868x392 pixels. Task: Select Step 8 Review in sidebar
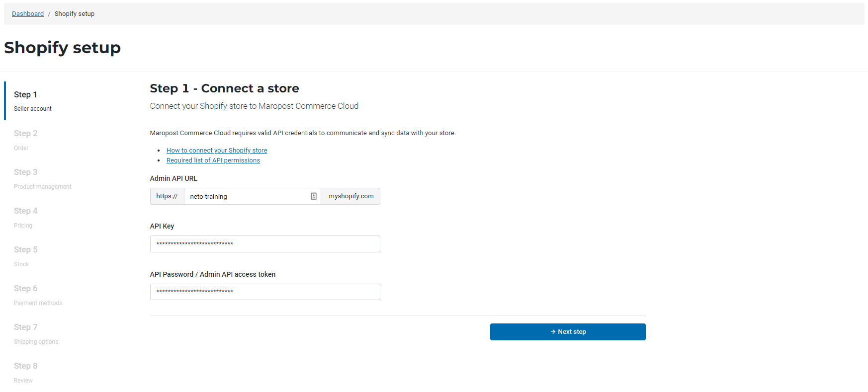pyautogui.click(x=26, y=372)
